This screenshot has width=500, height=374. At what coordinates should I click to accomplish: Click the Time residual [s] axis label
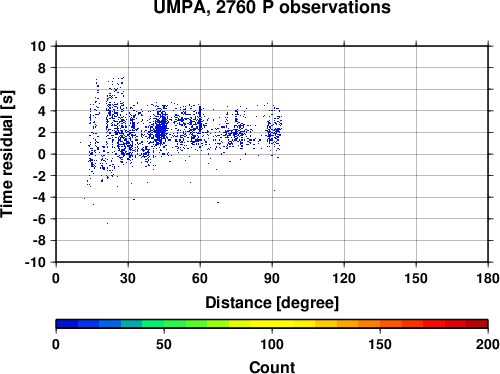click(x=7, y=154)
